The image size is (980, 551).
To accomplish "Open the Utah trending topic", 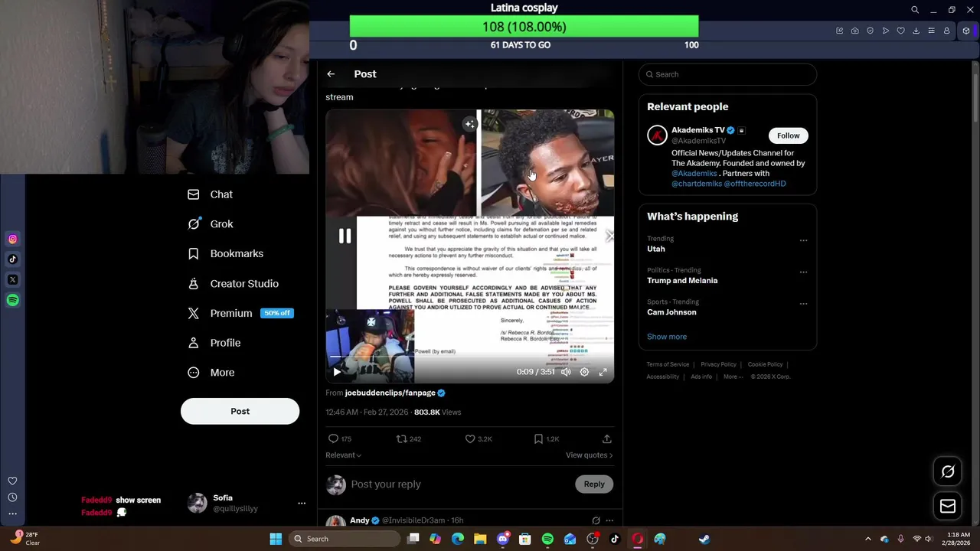I will tap(656, 249).
